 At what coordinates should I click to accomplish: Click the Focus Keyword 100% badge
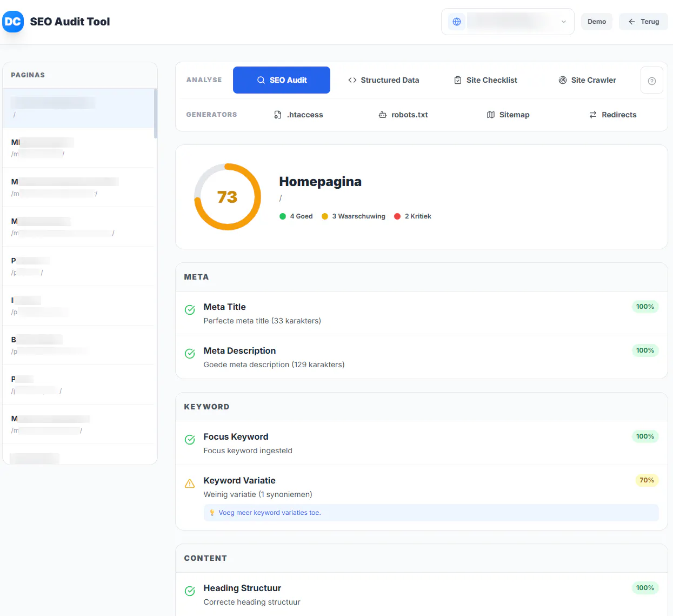[x=645, y=436]
